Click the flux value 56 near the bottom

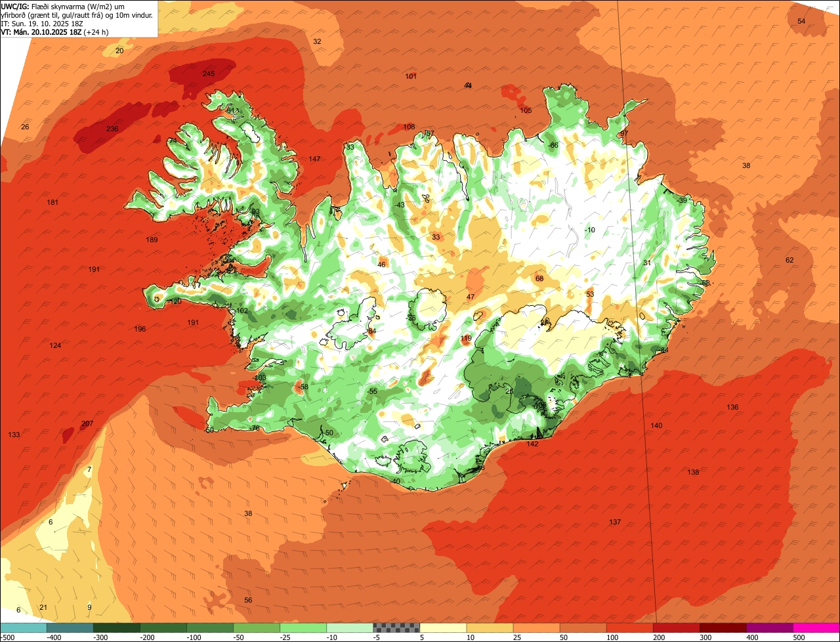tap(248, 600)
